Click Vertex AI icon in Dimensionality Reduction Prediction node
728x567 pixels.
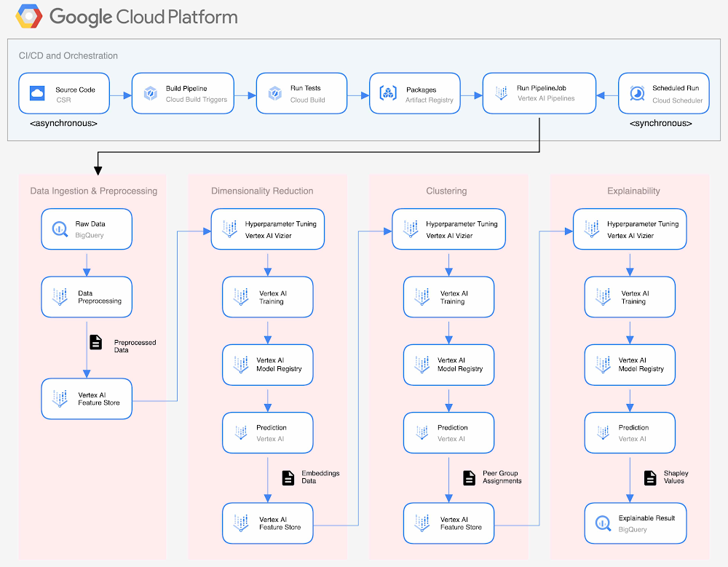point(240,432)
